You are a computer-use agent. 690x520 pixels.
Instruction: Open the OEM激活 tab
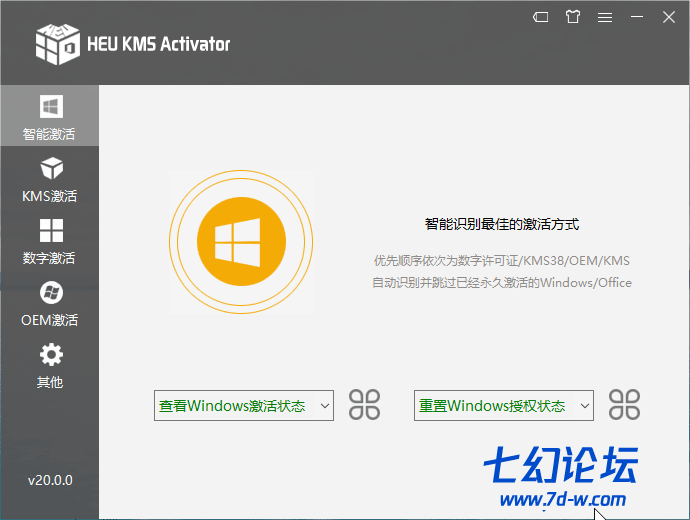click(x=50, y=303)
